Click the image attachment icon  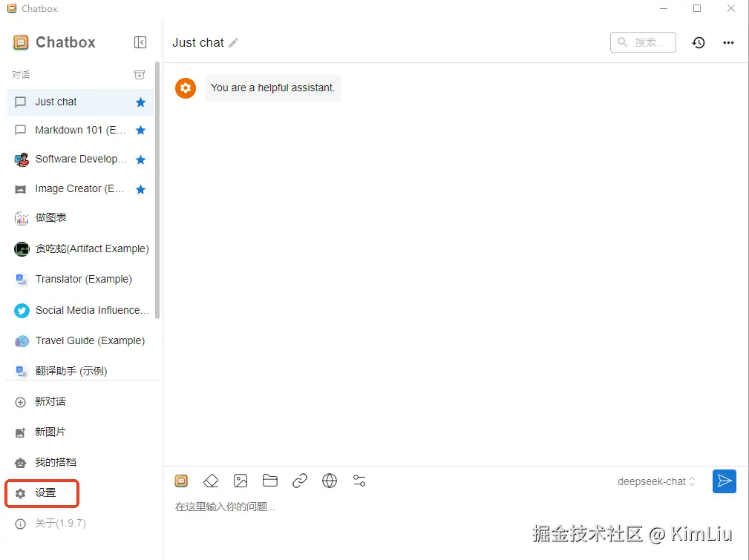(241, 481)
